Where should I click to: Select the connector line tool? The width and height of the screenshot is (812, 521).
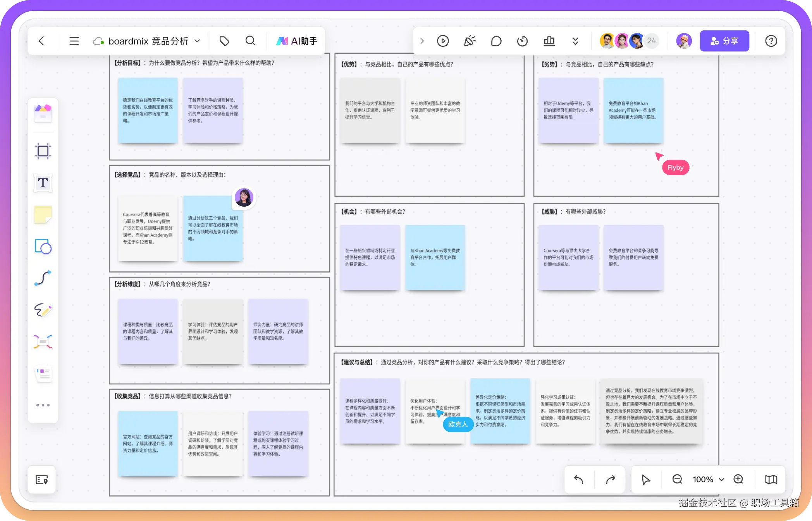43,278
